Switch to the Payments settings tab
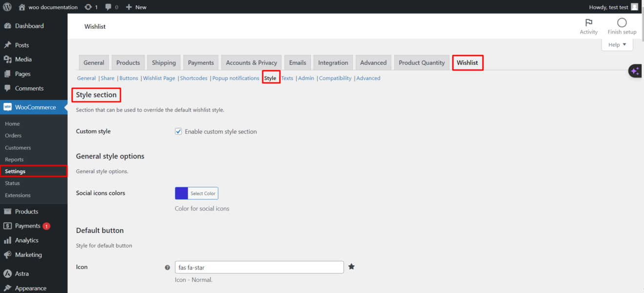This screenshot has width=644, height=293. click(201, 62)
